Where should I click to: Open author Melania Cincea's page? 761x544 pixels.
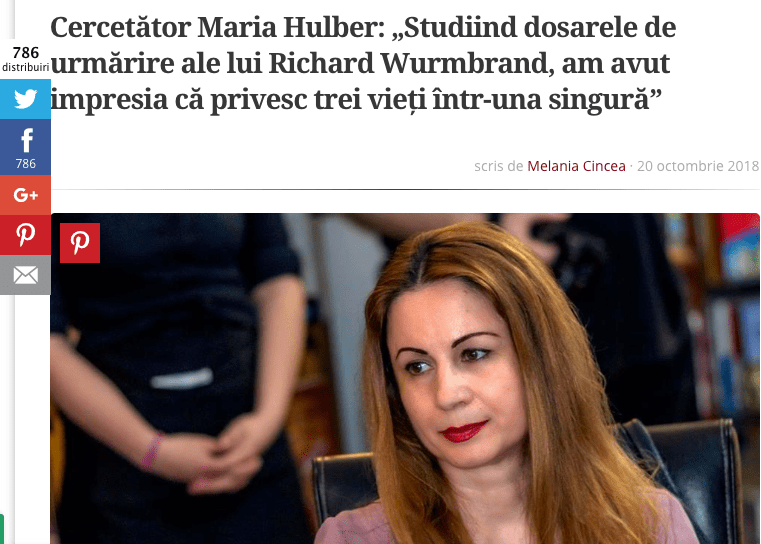coord(576,166)
